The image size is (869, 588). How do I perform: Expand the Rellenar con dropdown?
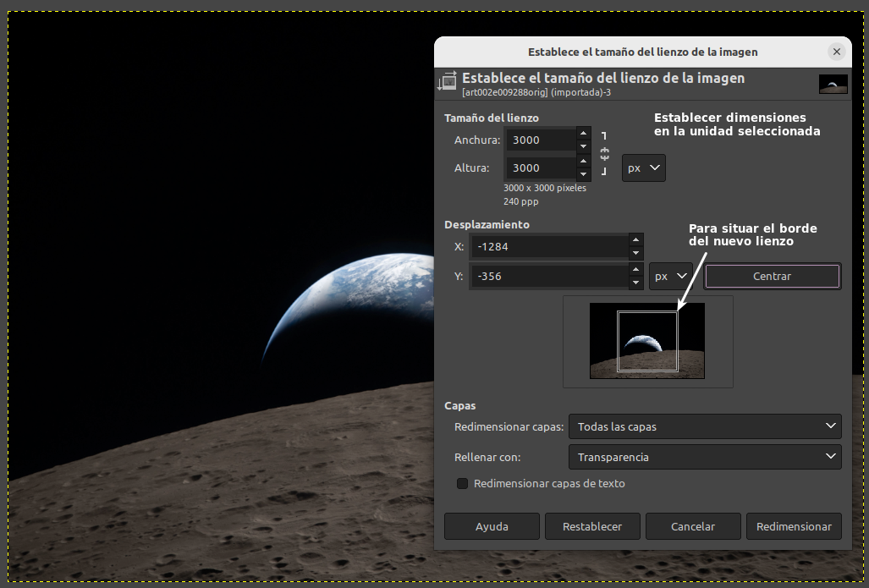tap(704, 457)
